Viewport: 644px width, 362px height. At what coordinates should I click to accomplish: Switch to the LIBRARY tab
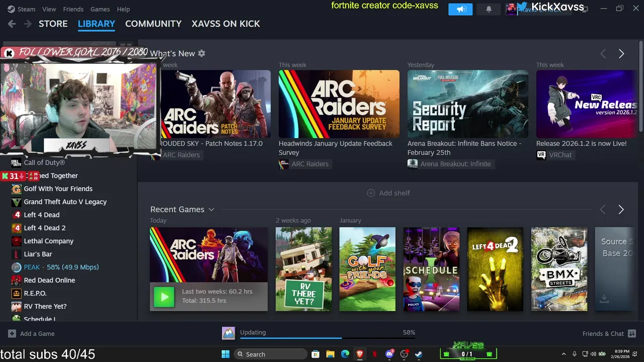pos(96,24)
